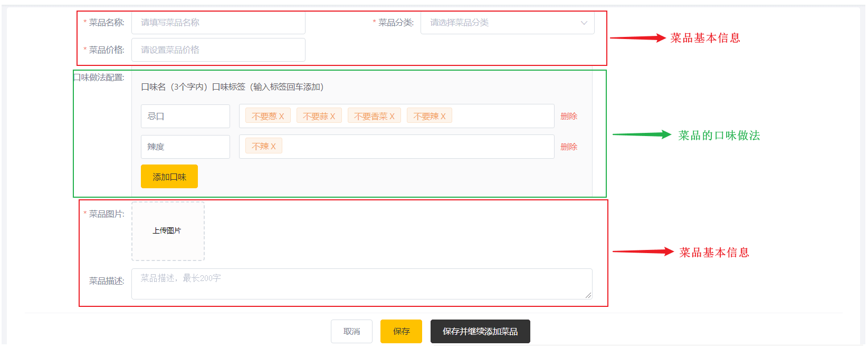The width and height of the screenshot is (868, 348).
Task: Click empty space in 辣度 tag input box
Action: tap(417, 147)
